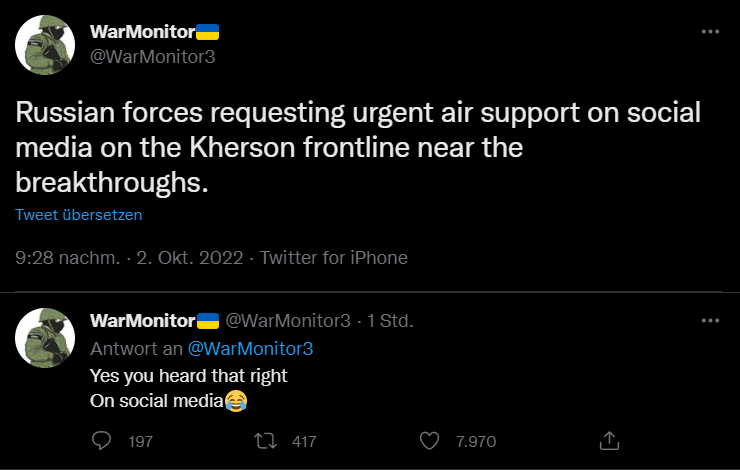Screen dimensions: 740x470
Task: Click the reply speech bubble icon
Action: (x=101, y=440)
